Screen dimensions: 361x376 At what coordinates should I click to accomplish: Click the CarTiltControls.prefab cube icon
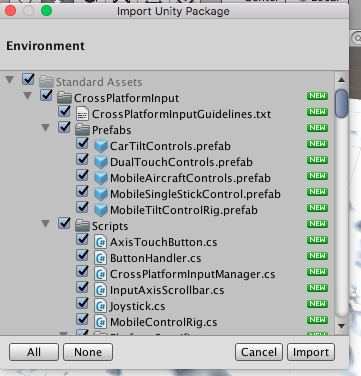click(x=100, y=146)
